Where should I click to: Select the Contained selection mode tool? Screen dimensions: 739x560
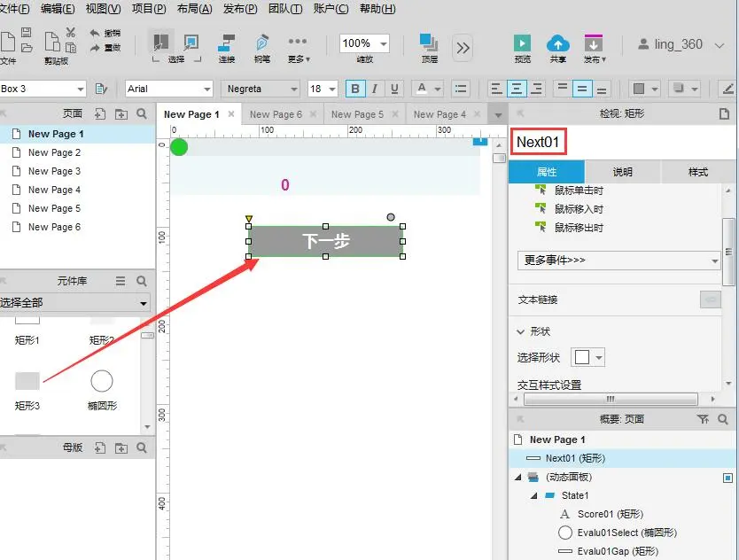pos(191,43)
